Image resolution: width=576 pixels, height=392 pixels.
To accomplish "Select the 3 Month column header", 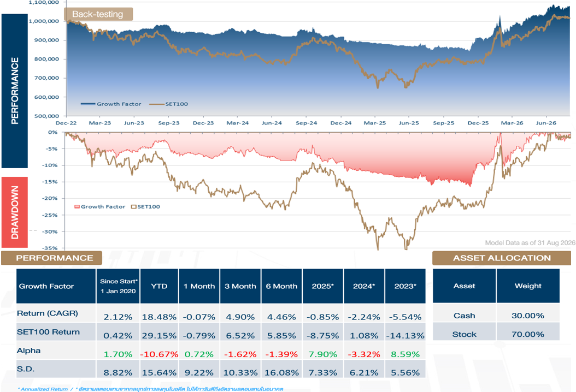I will tap(240, 286).
